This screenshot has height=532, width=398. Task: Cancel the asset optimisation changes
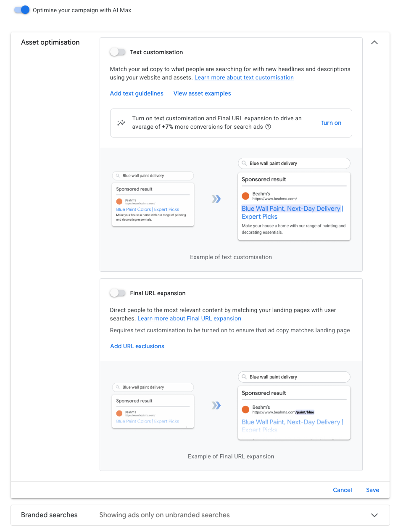(343, 490)
